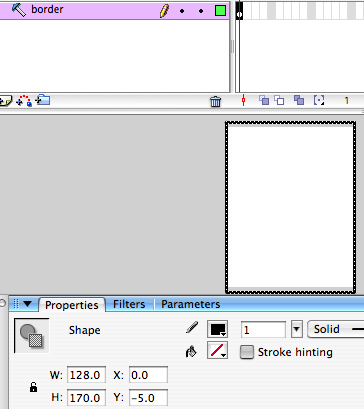The width and height of the screenshot is (364, 409).
Task: Open the Solid stroke style dropdown
Action: [335, 329]
